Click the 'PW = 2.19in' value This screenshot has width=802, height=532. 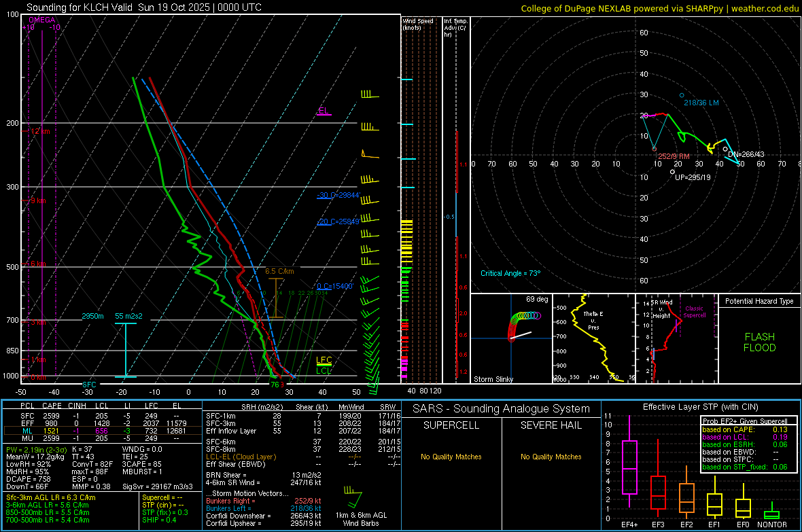click(x=36, y=450)
